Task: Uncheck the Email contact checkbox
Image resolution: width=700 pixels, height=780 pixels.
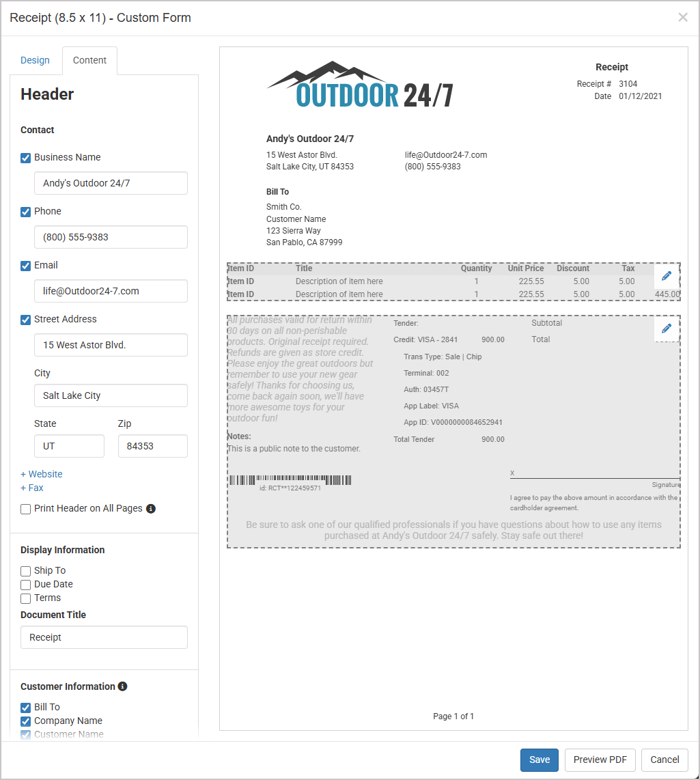Action: [25, 265]
